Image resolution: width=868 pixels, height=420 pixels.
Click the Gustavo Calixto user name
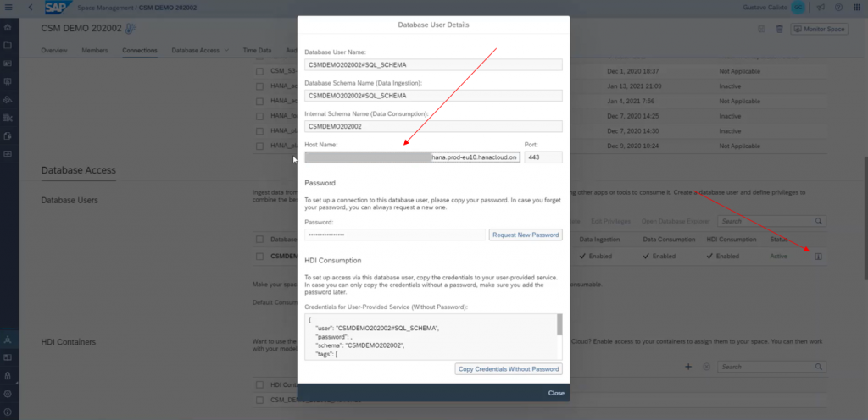(x=765, y=7)
